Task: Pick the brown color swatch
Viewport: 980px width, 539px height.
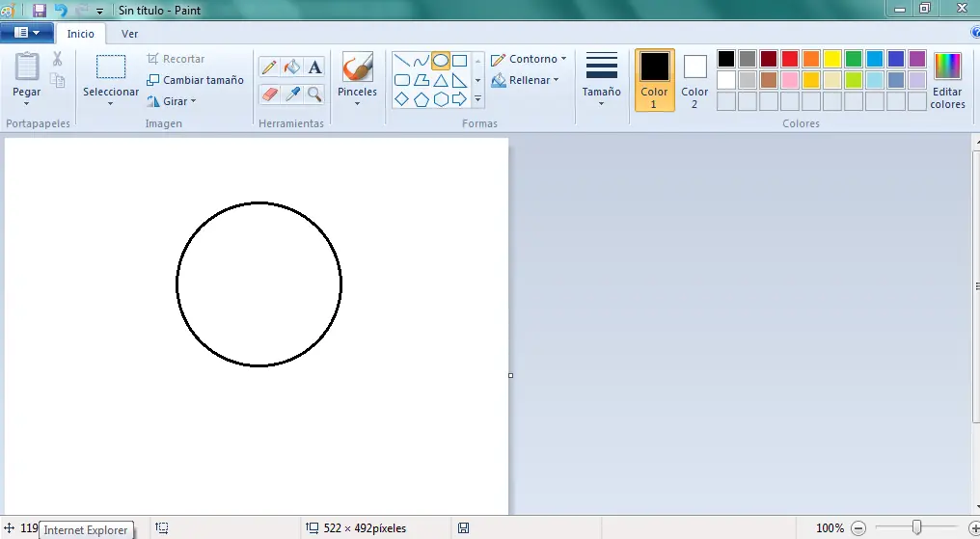Action: (x=769, y=80)
